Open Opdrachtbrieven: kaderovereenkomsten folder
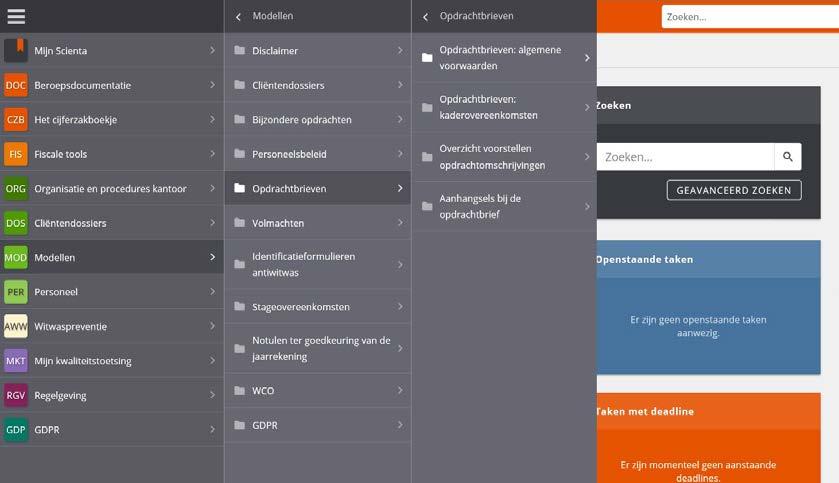Viewport: 839px width, 483px height. pos(506,107)
